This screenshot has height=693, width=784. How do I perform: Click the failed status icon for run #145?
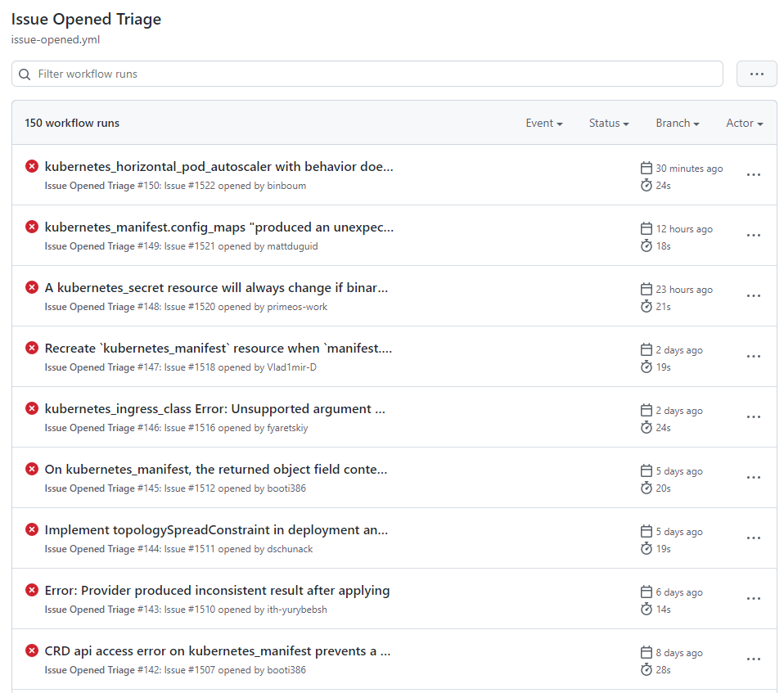pos(32,469)
